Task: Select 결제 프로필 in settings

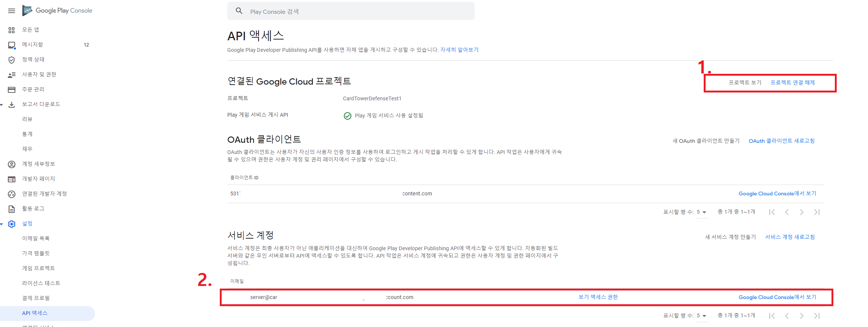Action: click(36, 298)
